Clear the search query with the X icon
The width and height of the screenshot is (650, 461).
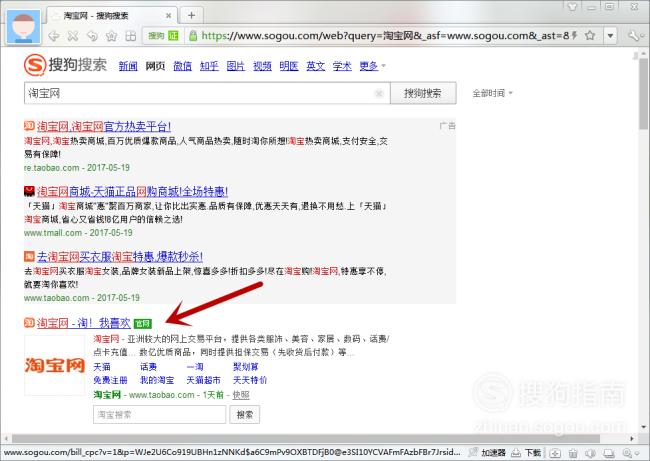pos(378,93)
